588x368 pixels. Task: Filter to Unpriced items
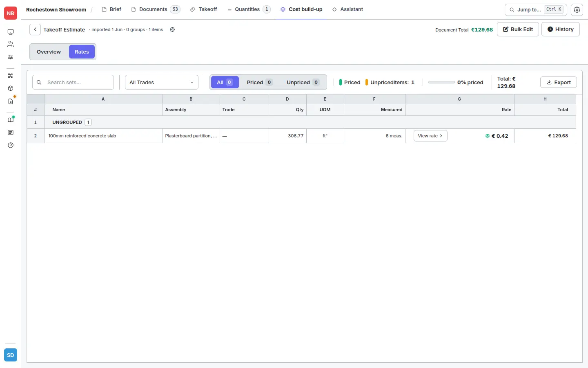(x=303, y=82)
